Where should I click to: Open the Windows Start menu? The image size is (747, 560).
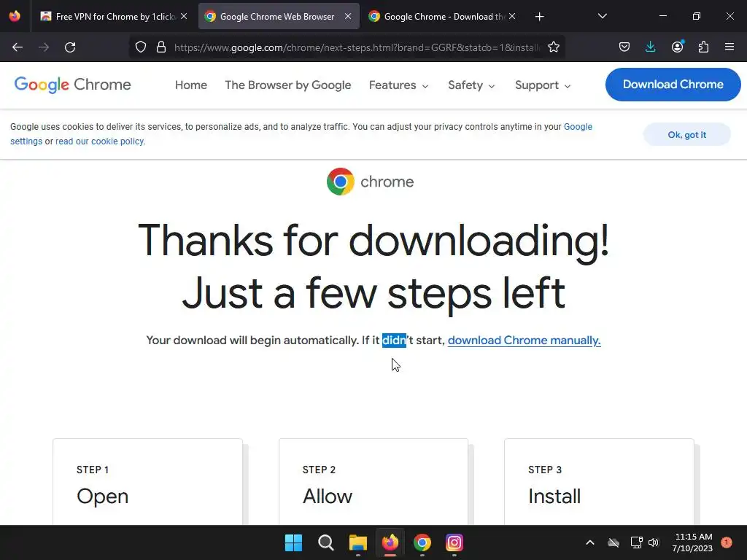[293, 542]
